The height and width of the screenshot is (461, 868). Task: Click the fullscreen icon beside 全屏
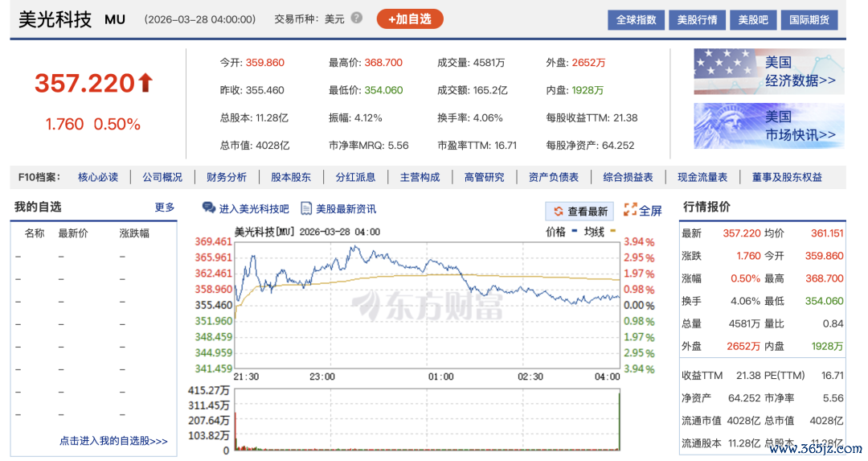630,209
